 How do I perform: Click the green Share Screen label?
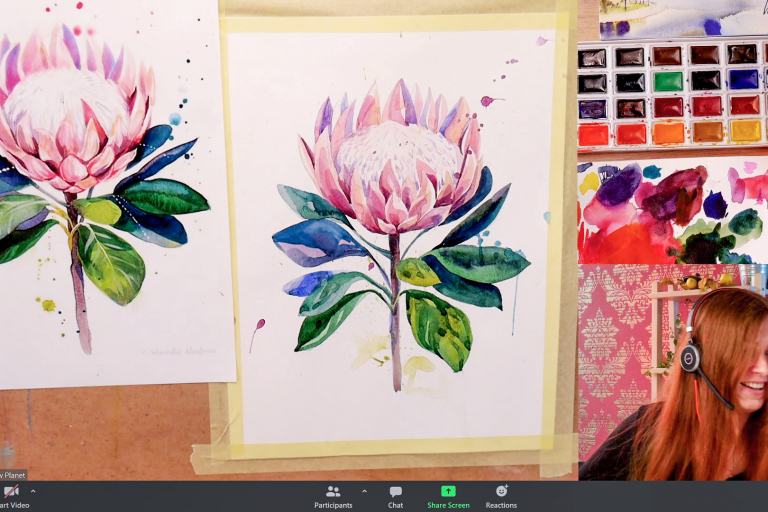pyautogui.click(x=448, y=505)
